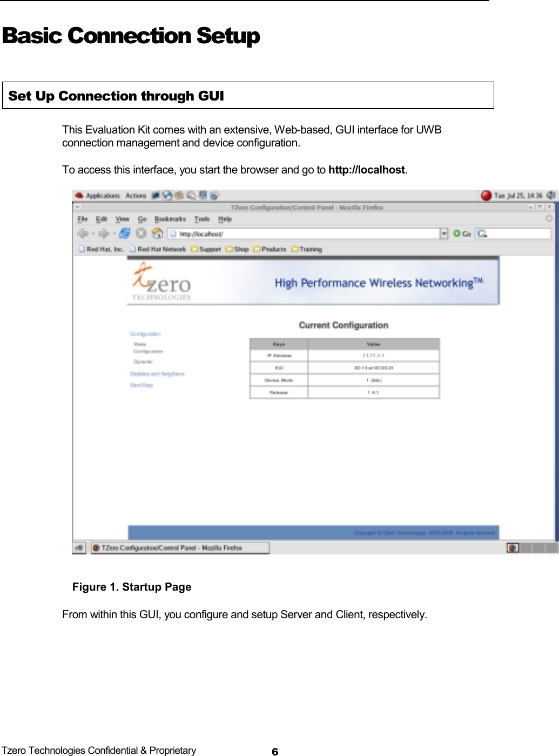The image size is (559, 756).
Task: Click the Stop loading icon
Action: click(141, 233)
